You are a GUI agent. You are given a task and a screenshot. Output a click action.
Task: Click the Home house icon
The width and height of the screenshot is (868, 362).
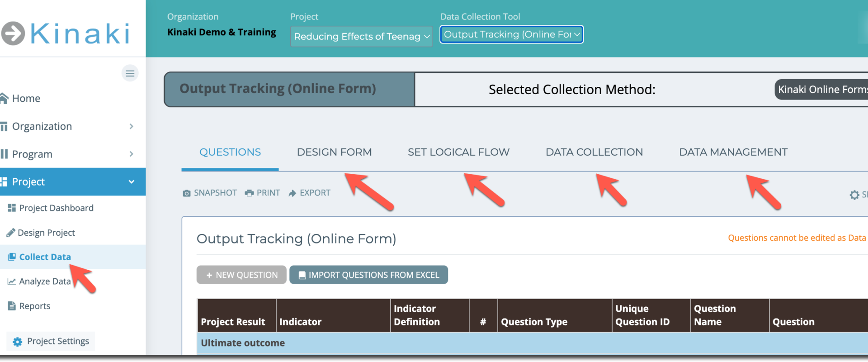point(4,98)
